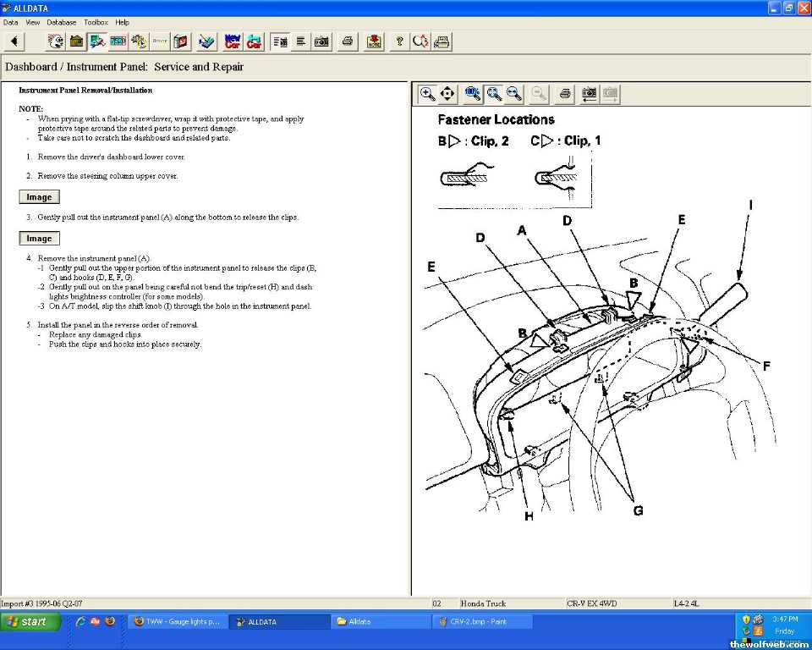
Task: Click the red Note icon in toolbar
Action: pyautogui.click(x=374, y=41)
